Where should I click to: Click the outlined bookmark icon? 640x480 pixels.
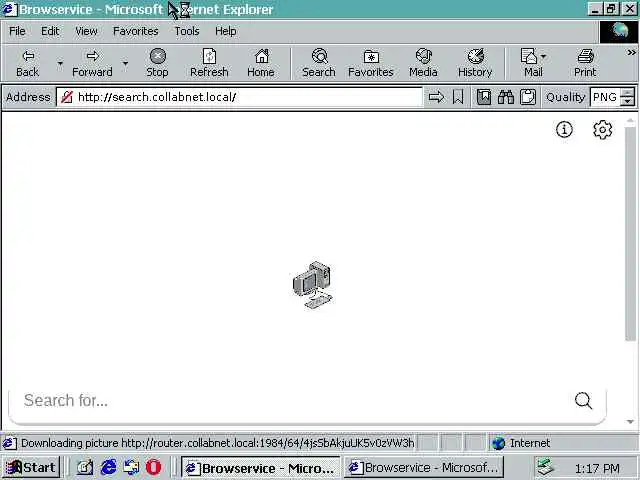pos(458,97)
